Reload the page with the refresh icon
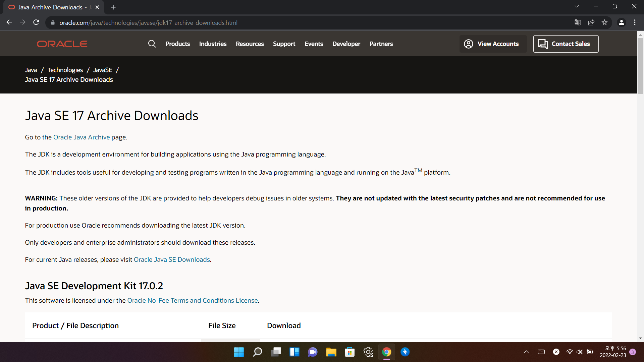 36,22
